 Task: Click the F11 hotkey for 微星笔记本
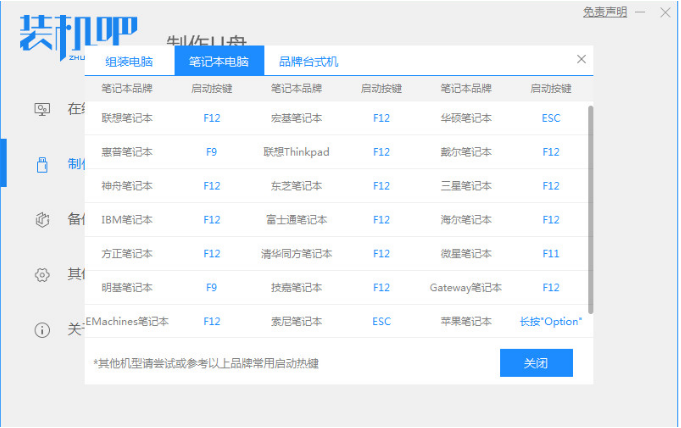(551, 254)
